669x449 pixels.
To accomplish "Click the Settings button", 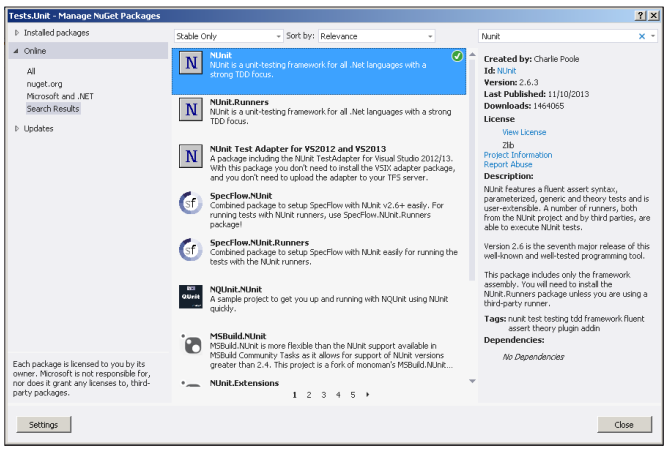I will (44, 425).
